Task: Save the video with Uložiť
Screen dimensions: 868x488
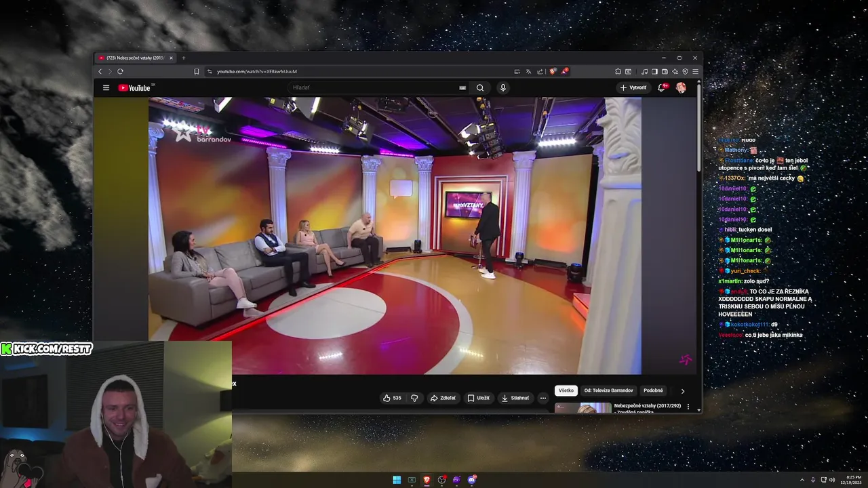Action: [478, 398]
